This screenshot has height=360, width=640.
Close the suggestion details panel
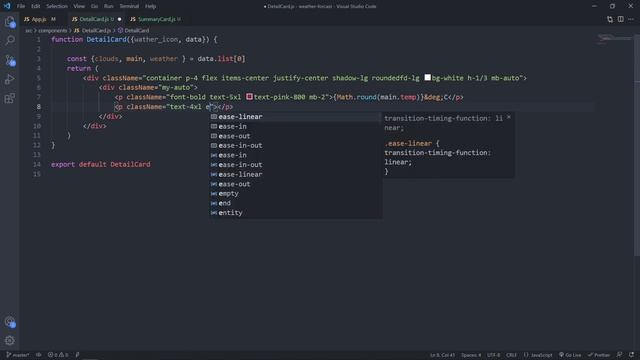coord(509,118)
